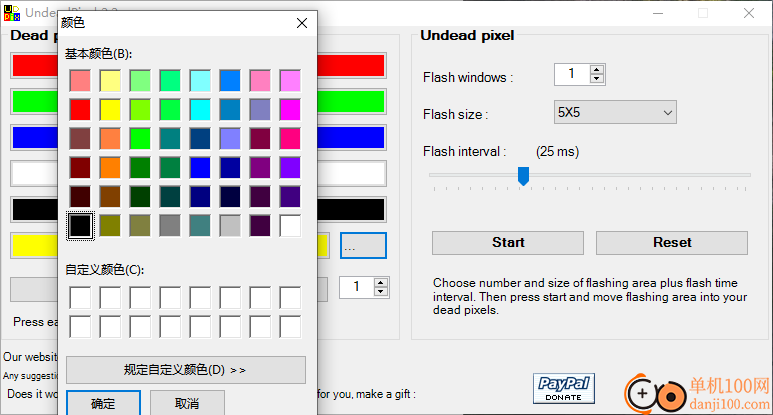Choose the lime green swatch in third row
The height and width of the screenshot is (415, 773).
click(140, 138)
